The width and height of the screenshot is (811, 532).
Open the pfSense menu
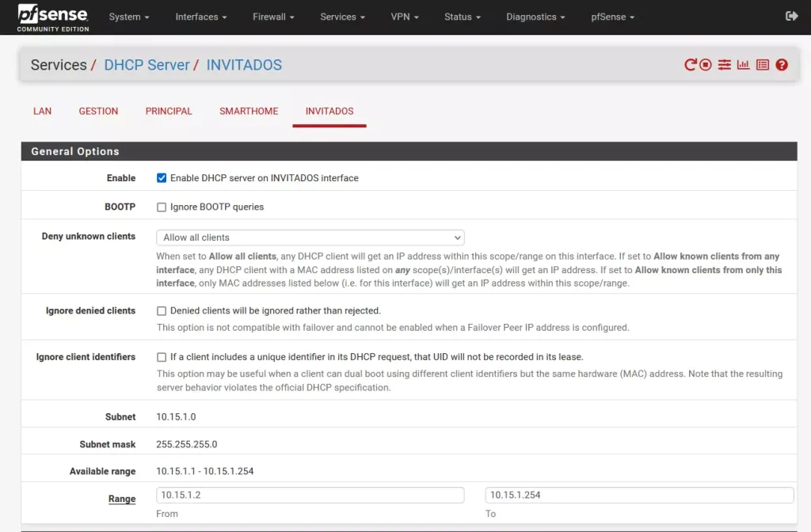click(612, 17)
